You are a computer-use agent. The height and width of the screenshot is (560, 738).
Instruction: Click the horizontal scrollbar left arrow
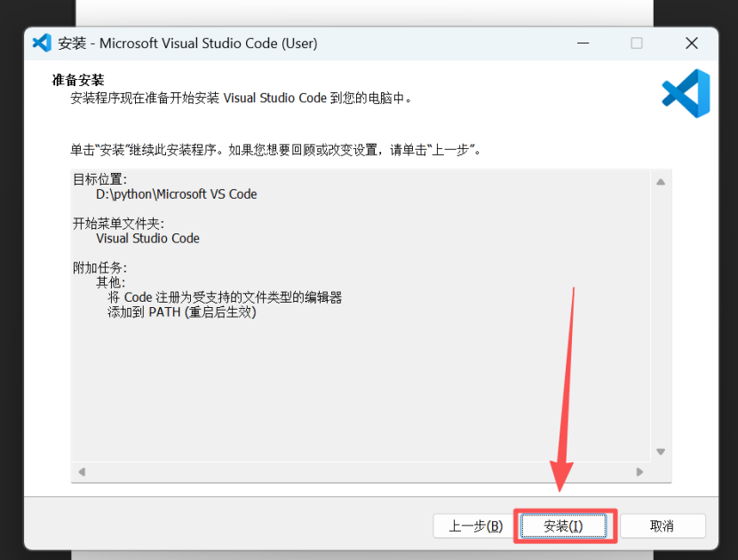pos(82,471)
